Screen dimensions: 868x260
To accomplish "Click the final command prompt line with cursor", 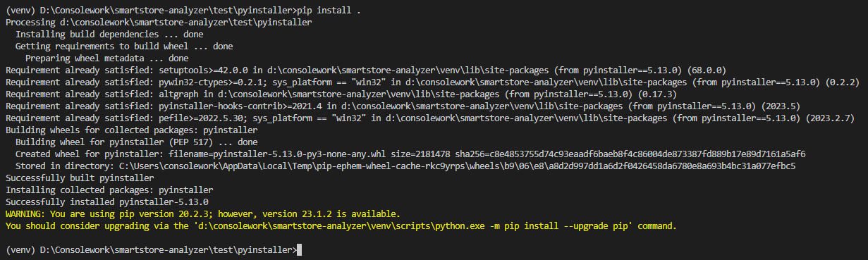I will coord(154,250).
